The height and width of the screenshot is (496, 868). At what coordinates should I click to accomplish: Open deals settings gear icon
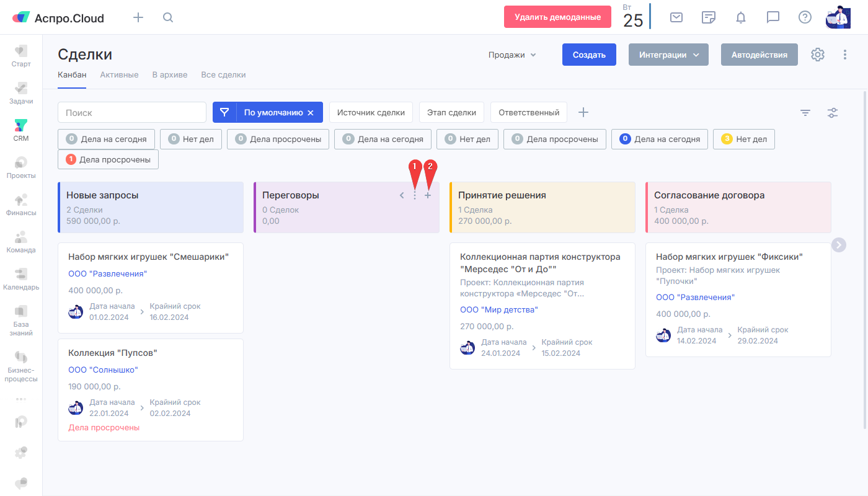click(x=818, y=55)
